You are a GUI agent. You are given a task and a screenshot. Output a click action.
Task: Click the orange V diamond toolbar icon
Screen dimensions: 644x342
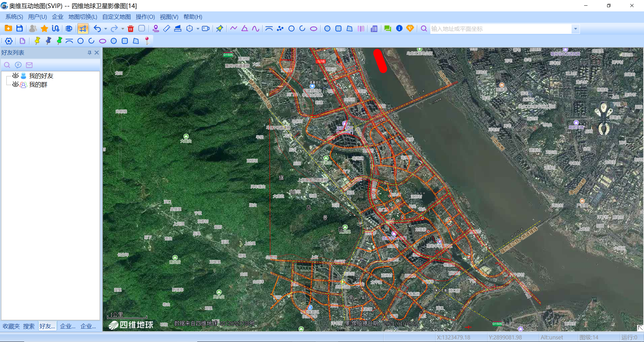tap(410, 28)
